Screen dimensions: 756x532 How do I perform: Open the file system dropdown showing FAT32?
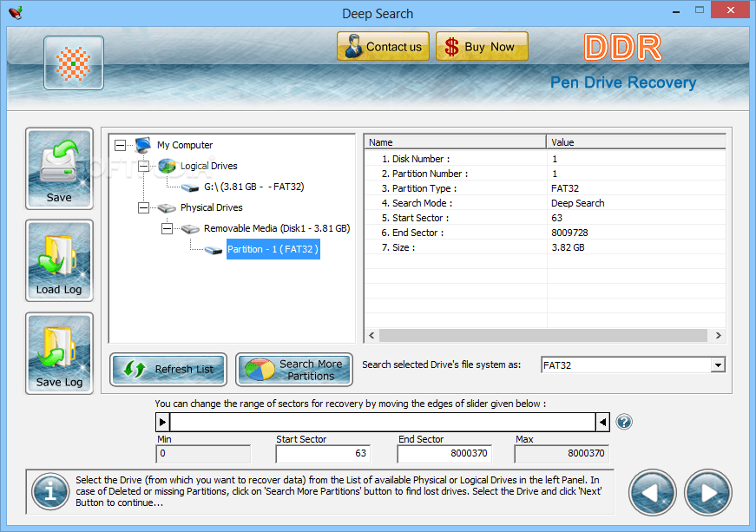click(x=719, y=365)
